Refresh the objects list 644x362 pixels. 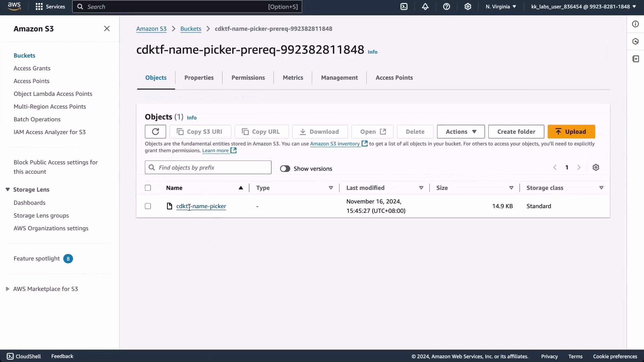click(x=155, y=132)
